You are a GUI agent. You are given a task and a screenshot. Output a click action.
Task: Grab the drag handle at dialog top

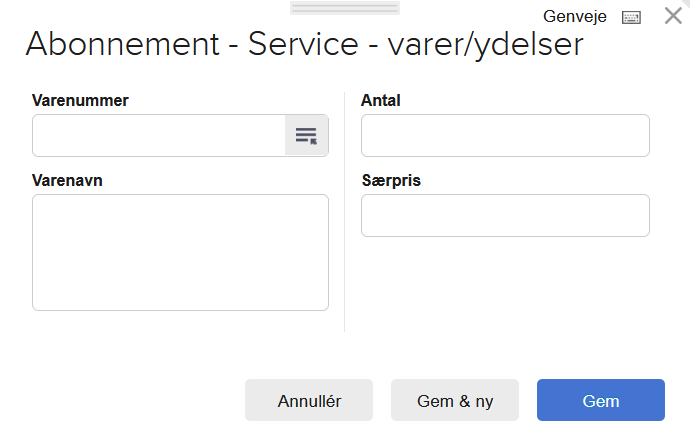tap(345, 8)
